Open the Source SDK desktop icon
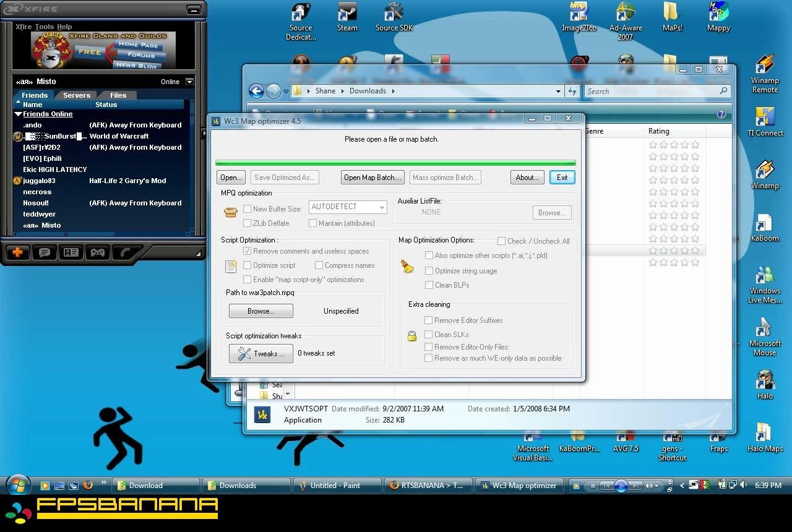The height and width of the screenshot is (532, 792). [x=394, y=17]
